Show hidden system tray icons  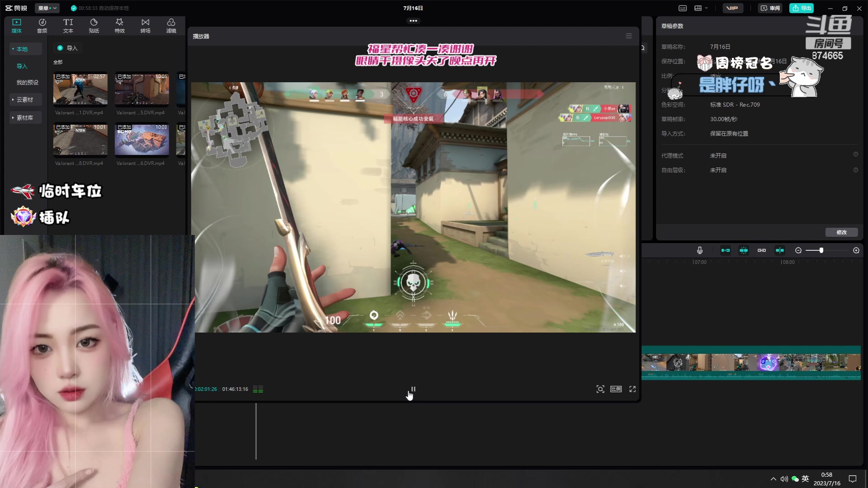tap(773, 479)
